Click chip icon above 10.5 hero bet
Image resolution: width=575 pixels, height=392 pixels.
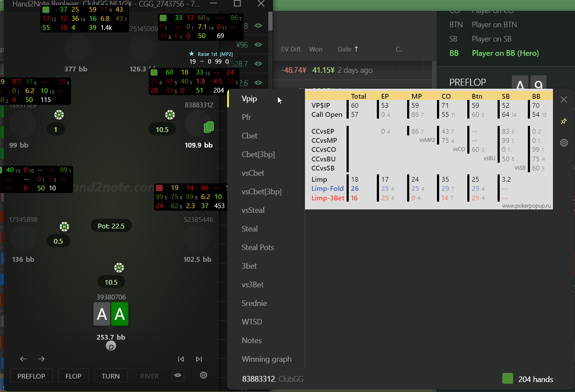click(x=119, y=268)
